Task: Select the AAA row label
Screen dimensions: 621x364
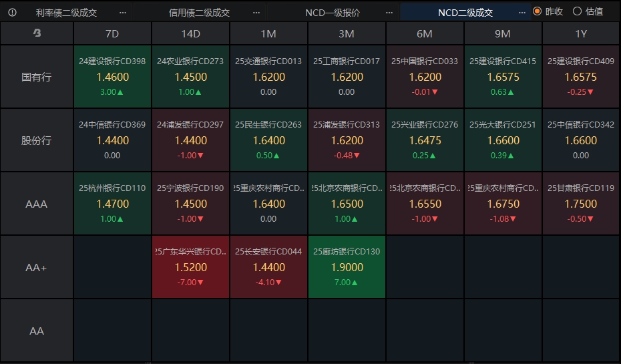Action: [37, 204]
